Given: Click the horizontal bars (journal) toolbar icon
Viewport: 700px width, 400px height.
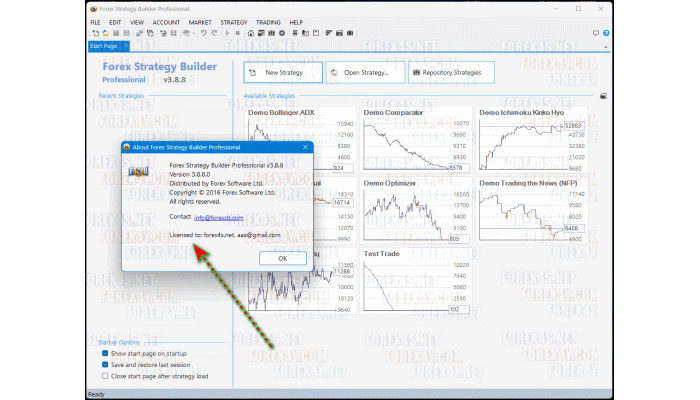Looking at the screenshot, I should pyautogui.click(x=329, y=33).
